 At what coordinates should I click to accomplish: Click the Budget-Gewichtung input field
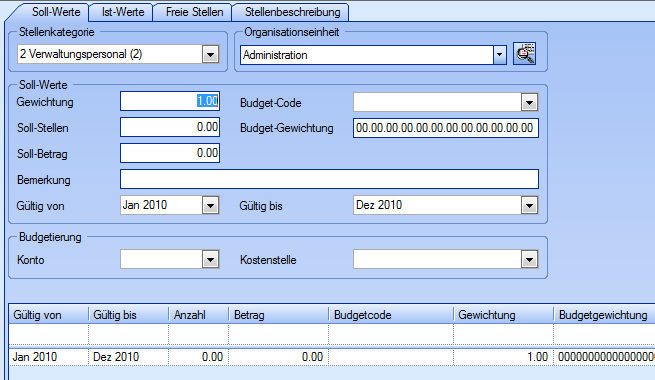tap(446, 128)
